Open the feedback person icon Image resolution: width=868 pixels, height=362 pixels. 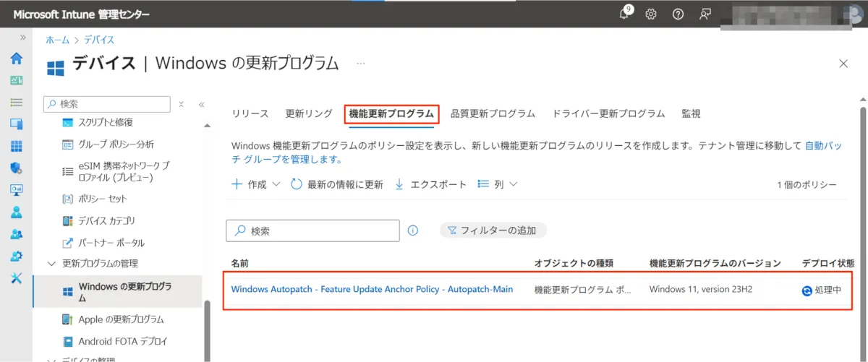pos(705,14)
